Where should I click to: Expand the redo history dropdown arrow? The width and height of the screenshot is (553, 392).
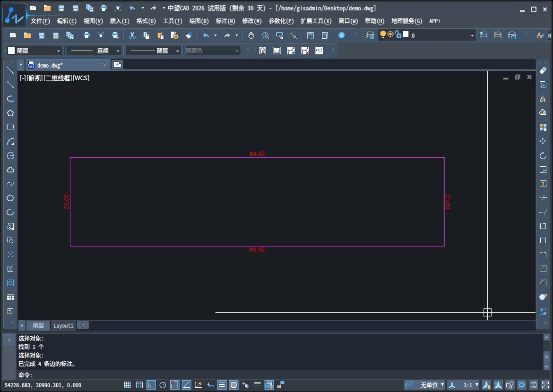237,35
